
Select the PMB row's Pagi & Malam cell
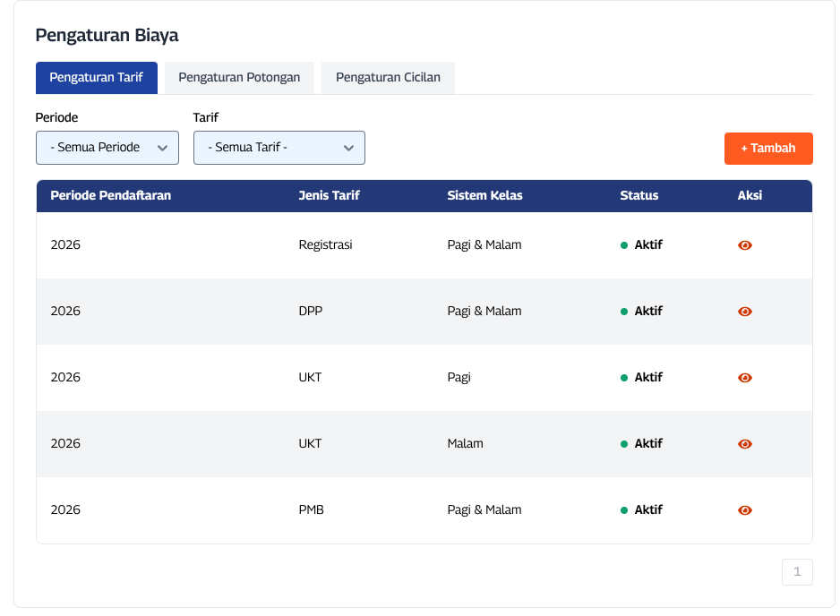coord(484,510)
